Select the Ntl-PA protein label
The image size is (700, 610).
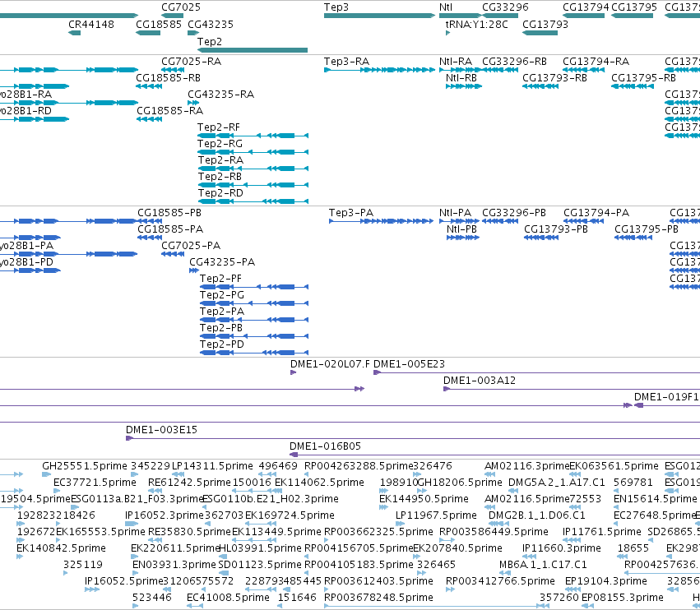[x=455, y=212]
